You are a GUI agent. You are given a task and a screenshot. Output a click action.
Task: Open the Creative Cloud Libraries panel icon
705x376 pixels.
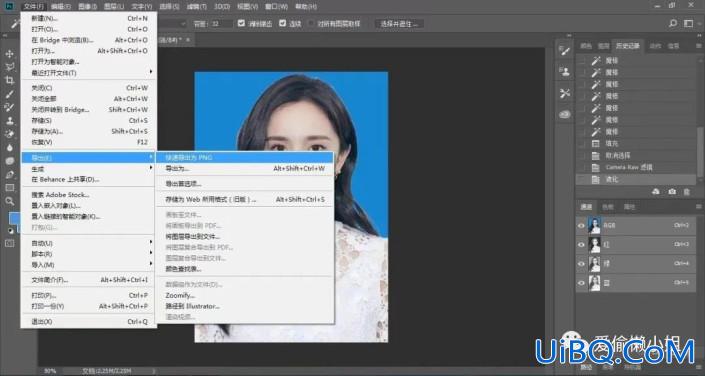(x=565, y=115)
